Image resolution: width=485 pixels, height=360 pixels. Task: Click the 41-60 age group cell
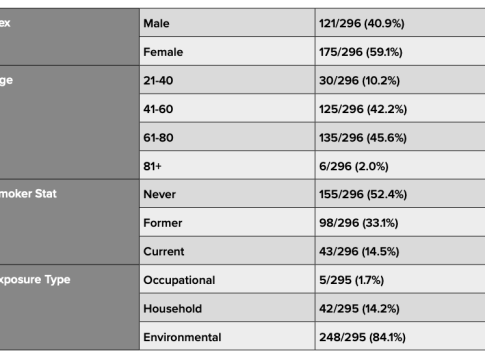point(227,108)
